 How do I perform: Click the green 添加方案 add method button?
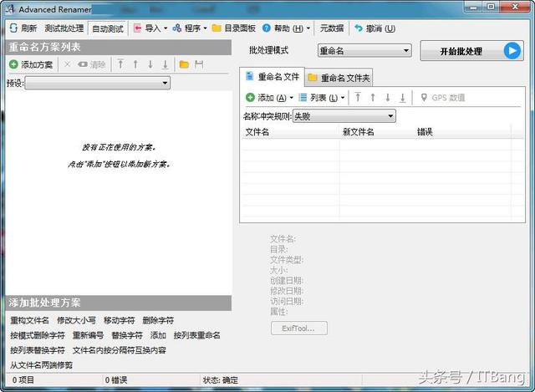(31, 64)
